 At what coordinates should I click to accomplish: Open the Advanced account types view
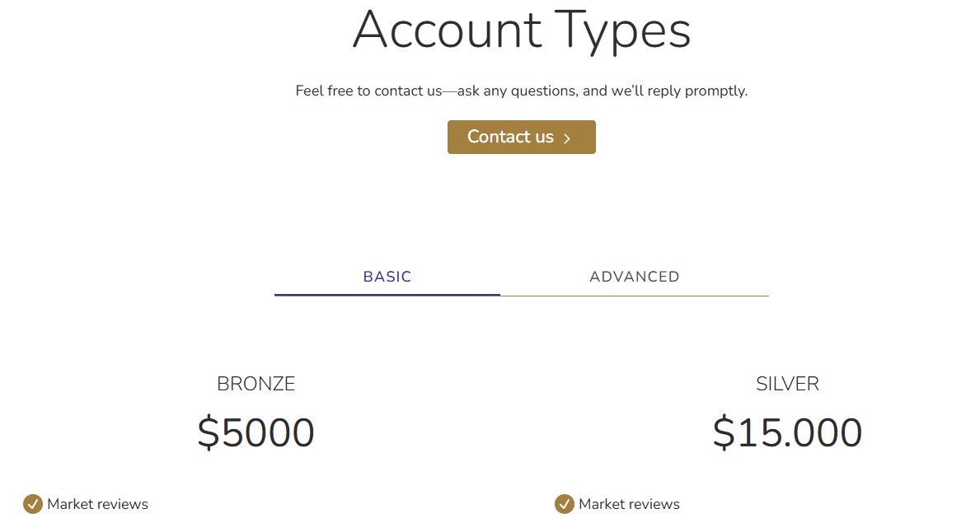[634, 276]
